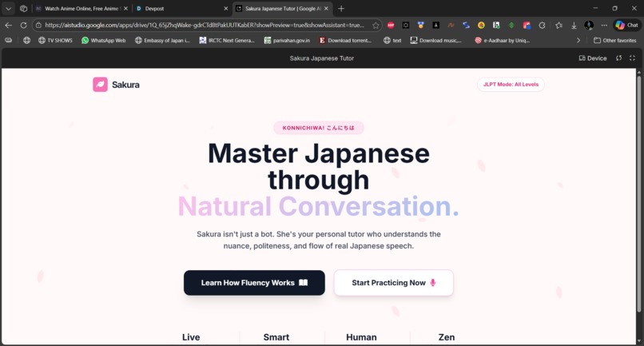This screenshot has height=346, width=644.
Task: Click the 'Human' label at page bottom
Action: [361, 337]
